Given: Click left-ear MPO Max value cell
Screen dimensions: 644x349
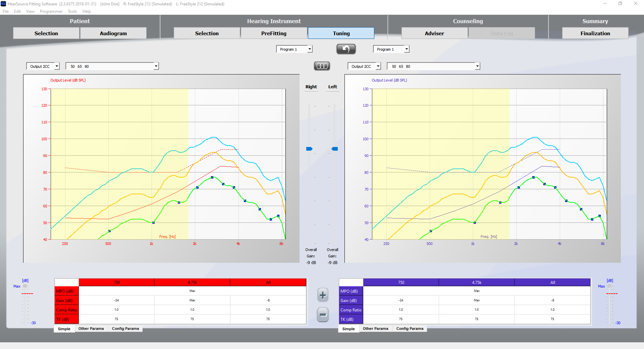Looking at the screenshot, I should coord(477,291).
